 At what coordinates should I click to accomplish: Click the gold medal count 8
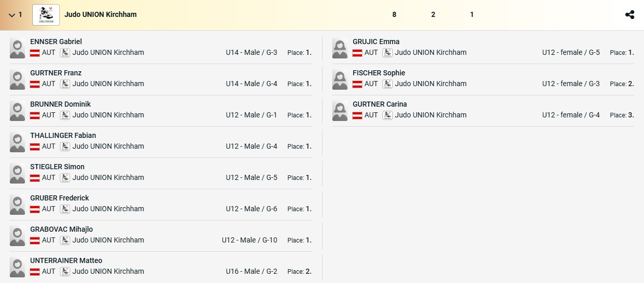point(394,14)
